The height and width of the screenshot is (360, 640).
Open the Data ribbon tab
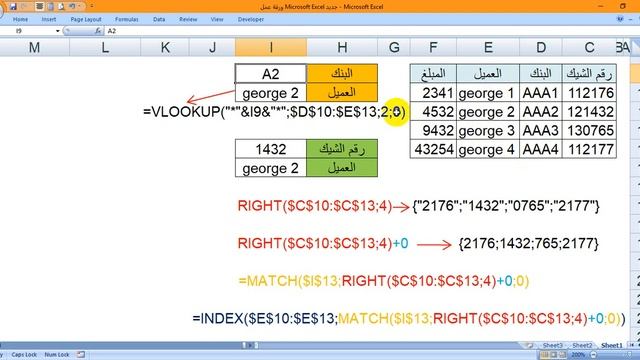(x=159, y=19)
